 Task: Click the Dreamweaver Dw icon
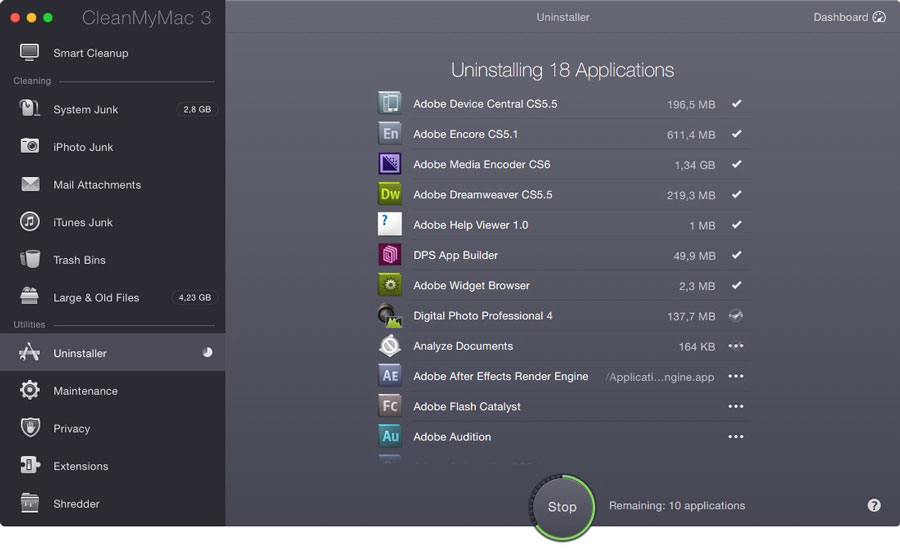point(390,194)
